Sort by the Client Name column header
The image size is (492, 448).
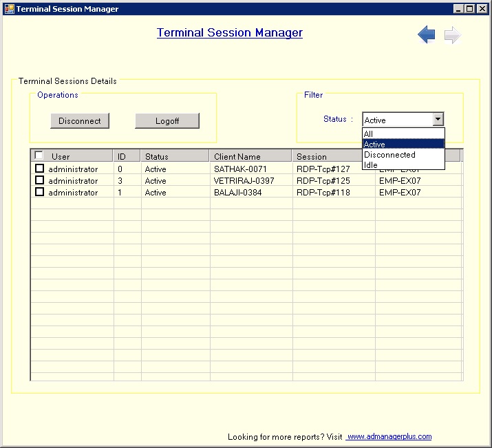250,156
